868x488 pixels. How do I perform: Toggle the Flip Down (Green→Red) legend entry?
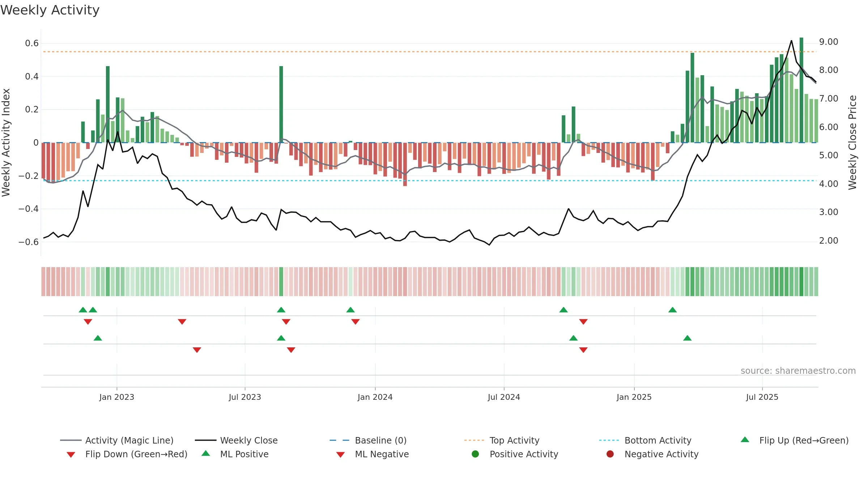[127, 454]
